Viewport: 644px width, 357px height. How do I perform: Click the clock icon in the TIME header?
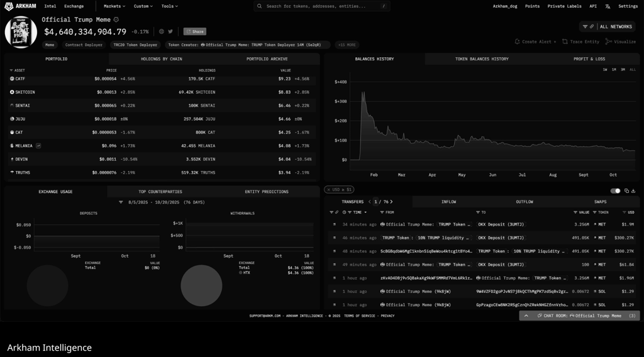(344, 212)
